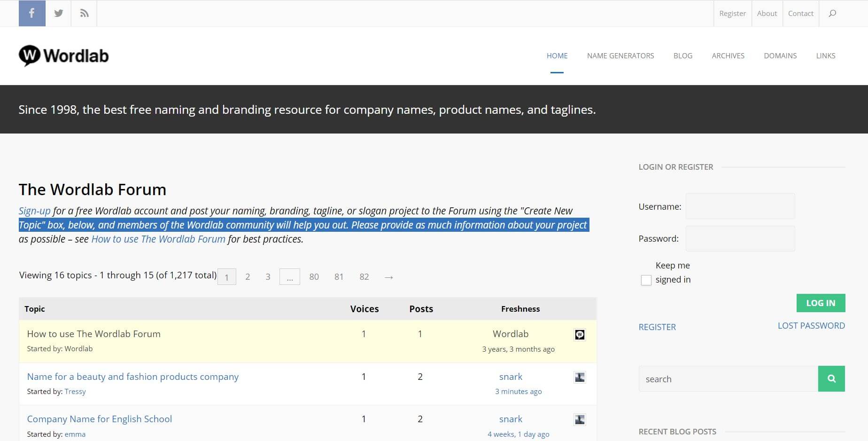Screen dimensions: 868x441
Task: Click snark name in beauty and fashion row
Action: (511, 377)
